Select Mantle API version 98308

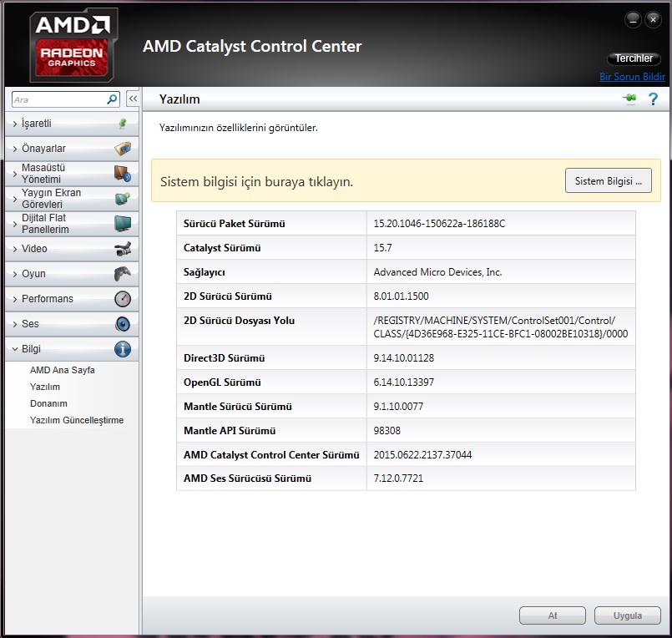(387, 430)
